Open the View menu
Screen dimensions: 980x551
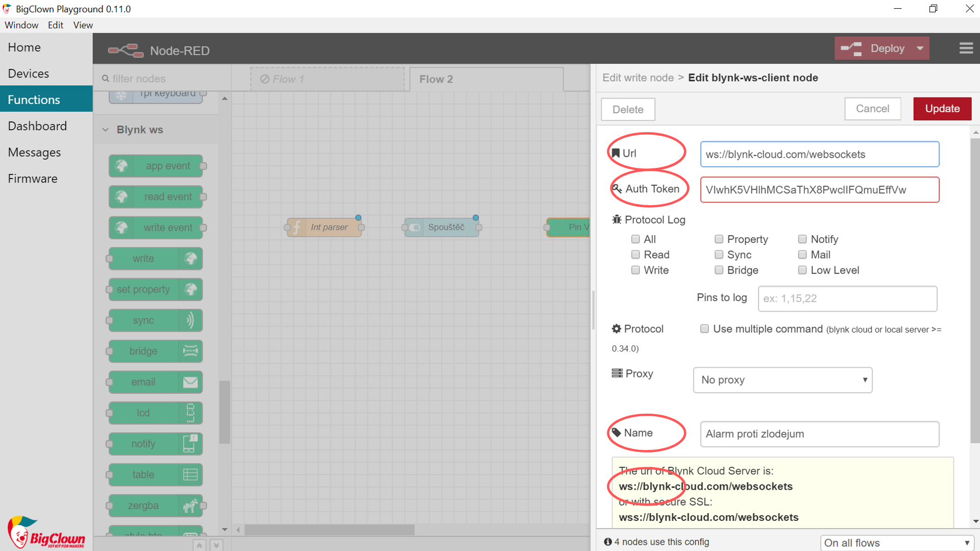click(83, 25)
